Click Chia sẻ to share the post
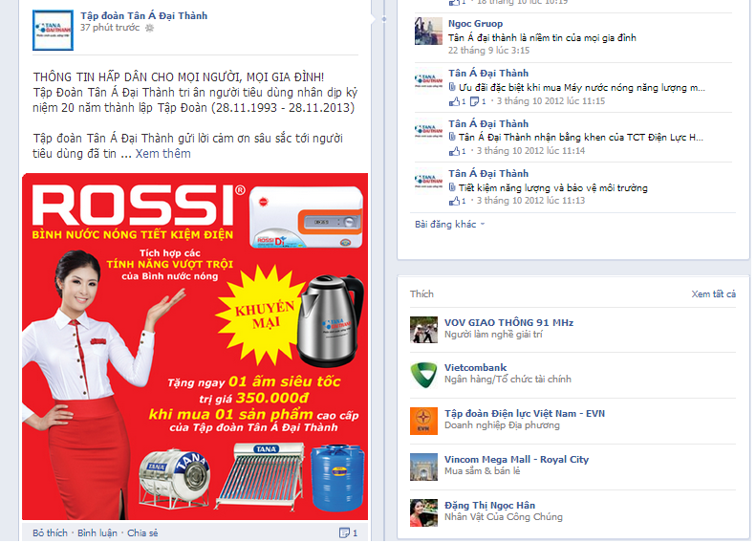 pyautogui.click(x=142, y=532)
